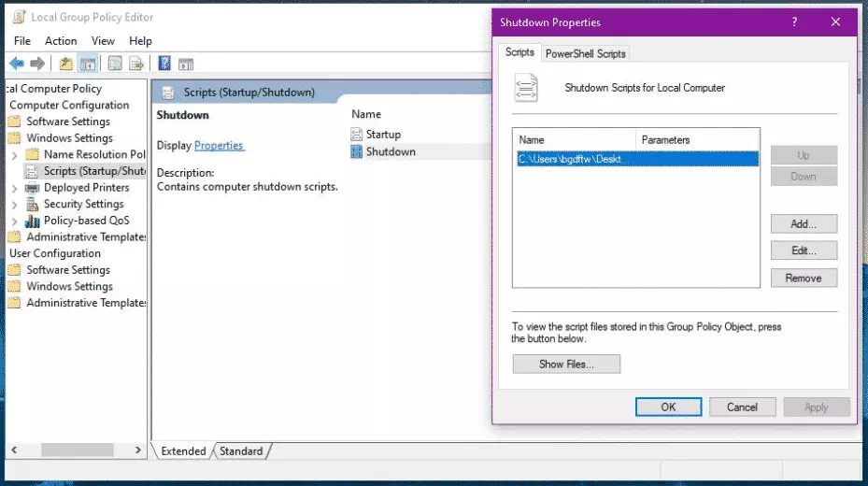Click the Back arrow toolbar icon
This screenshot has height=486, width=868.
click(17, 64)
